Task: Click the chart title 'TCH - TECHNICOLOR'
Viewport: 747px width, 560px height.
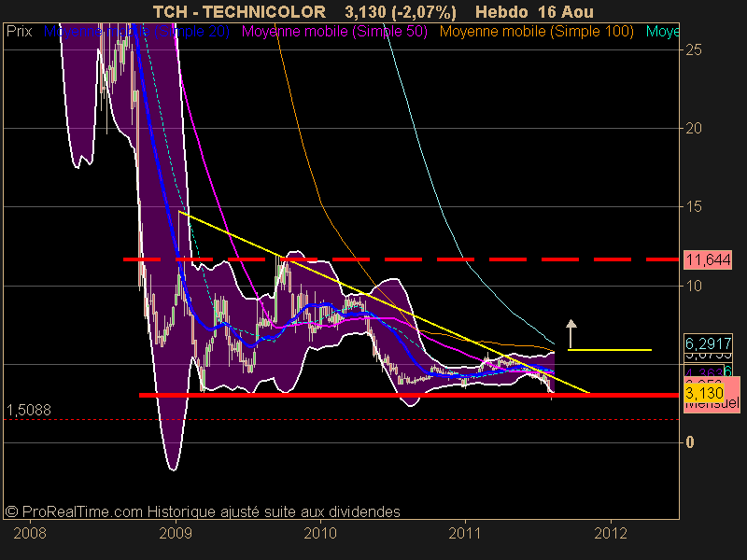Action: click(x=239, y=11)
